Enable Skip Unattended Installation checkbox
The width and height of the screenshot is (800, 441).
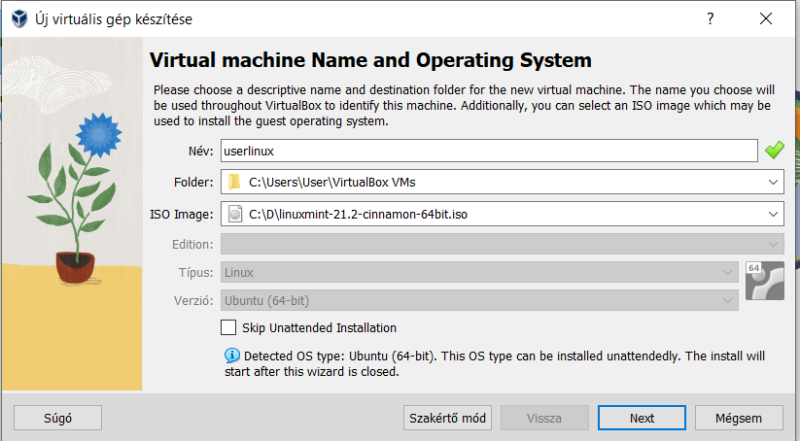click(228, 327)
